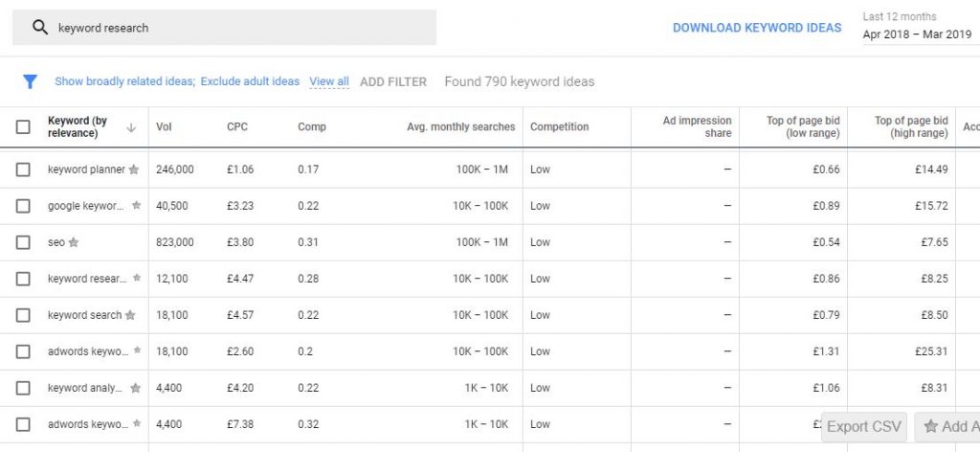Tick the select-all checkbox in table header
This screenshot has width=980, height=452.
pos(23,127)
